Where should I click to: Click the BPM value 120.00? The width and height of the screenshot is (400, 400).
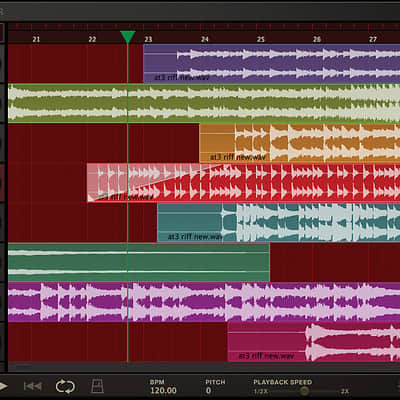[163, 390]
